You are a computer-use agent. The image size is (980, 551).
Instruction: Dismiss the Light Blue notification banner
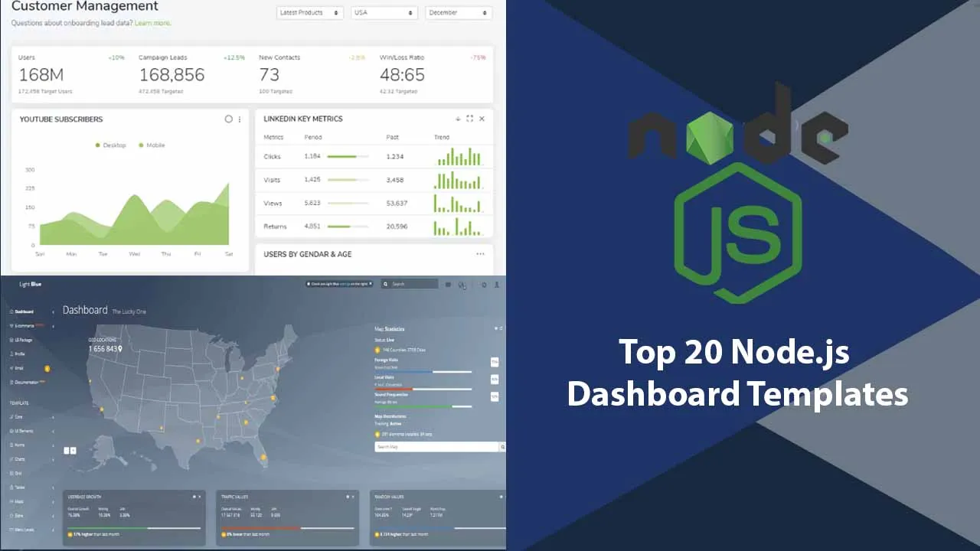click(371, 283)
